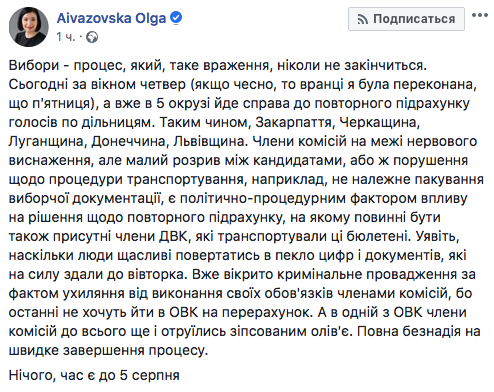This screenshot has height=392, width=494.
Task: Click the RSS feed icon inside Подписаться
Action: point(363,19)
